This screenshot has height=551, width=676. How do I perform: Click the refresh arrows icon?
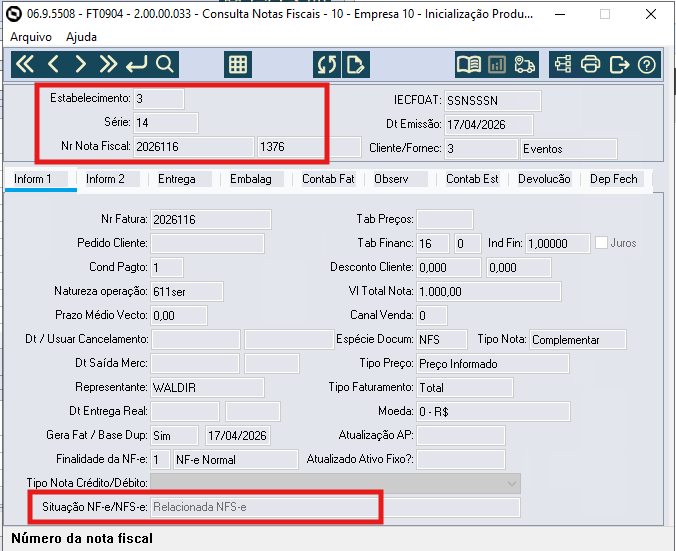pos(327,65)
